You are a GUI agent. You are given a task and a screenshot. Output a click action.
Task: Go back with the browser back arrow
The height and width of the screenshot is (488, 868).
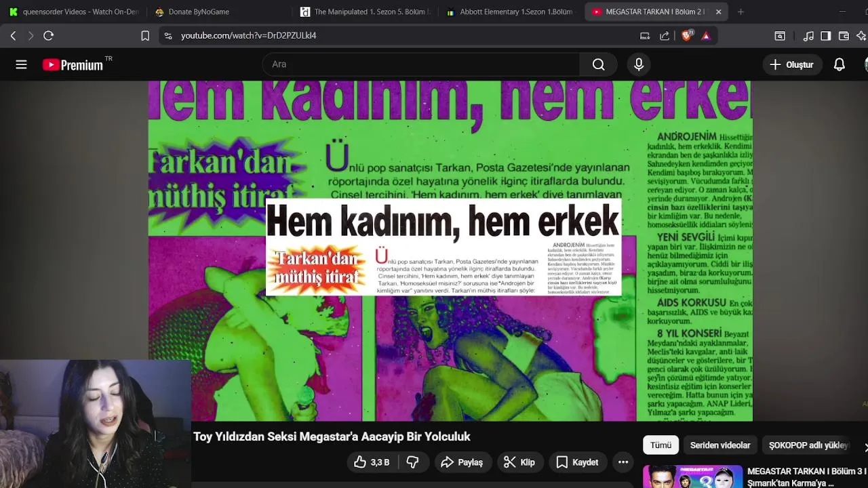pos(13,35)
